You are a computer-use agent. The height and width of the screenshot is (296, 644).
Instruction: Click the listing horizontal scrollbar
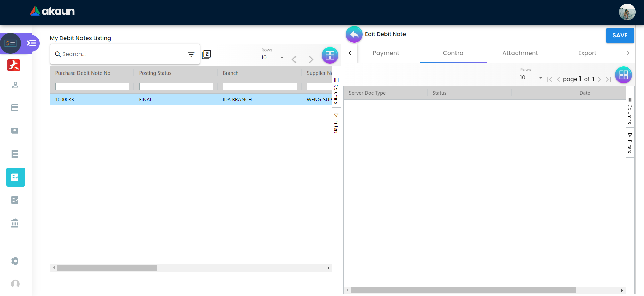pyautogui.click(x=107, y=268)
